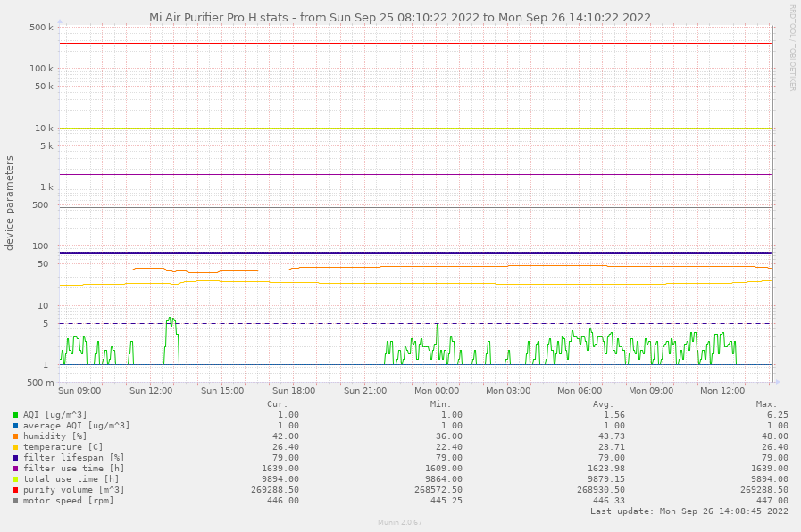
Task: Click the motor speed max 447.00
Action: (772, 501)
